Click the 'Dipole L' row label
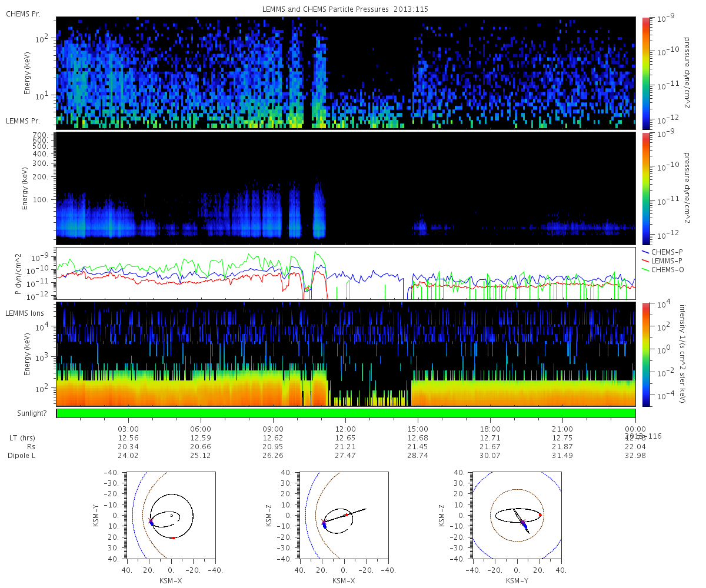 [x=21, y=456]
